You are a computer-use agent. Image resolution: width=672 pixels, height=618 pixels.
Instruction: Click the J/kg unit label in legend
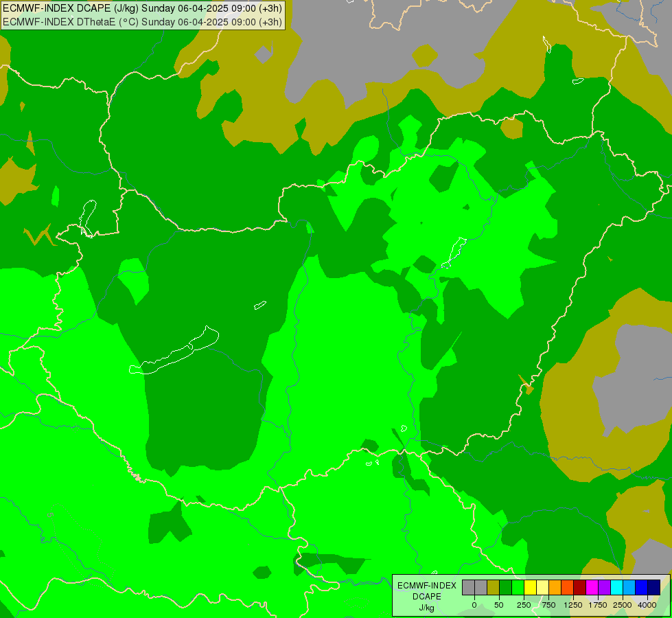(427, 608)
